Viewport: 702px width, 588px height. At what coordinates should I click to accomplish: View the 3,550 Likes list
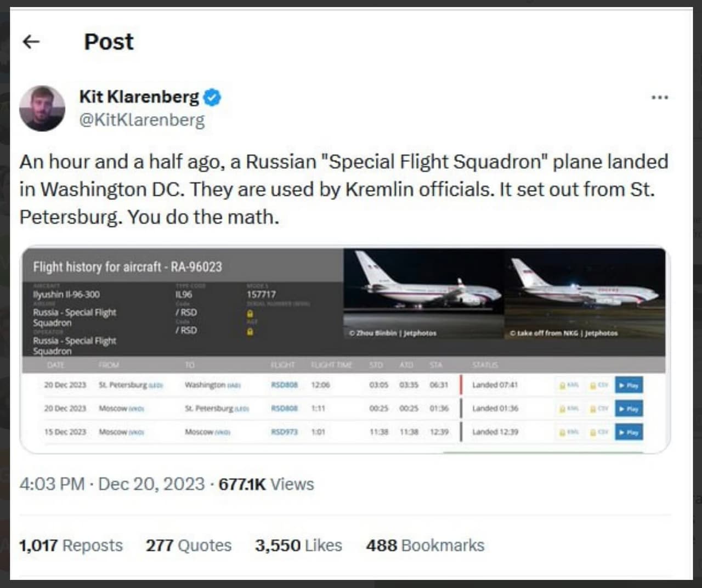pos(298,545)
